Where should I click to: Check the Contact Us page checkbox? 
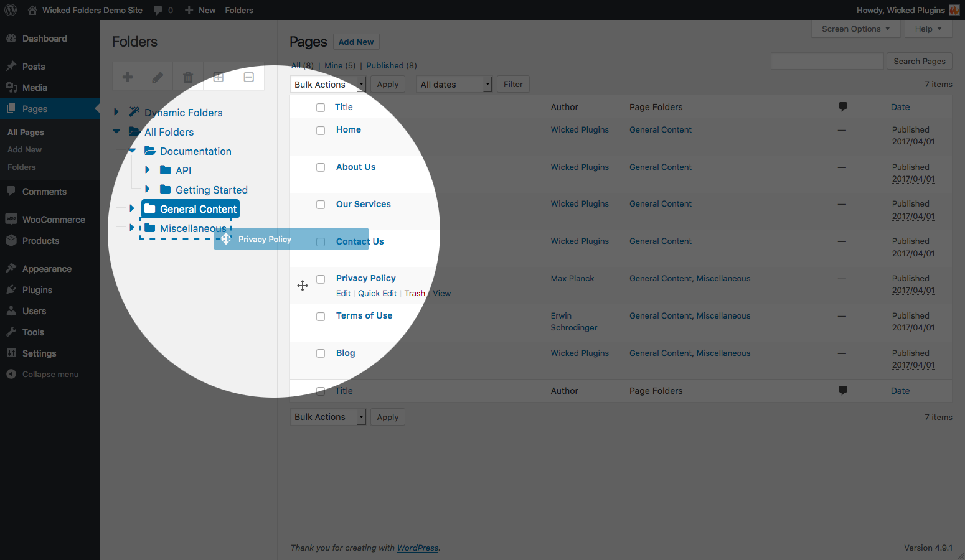pyautogui.click(x=321, y=242)
